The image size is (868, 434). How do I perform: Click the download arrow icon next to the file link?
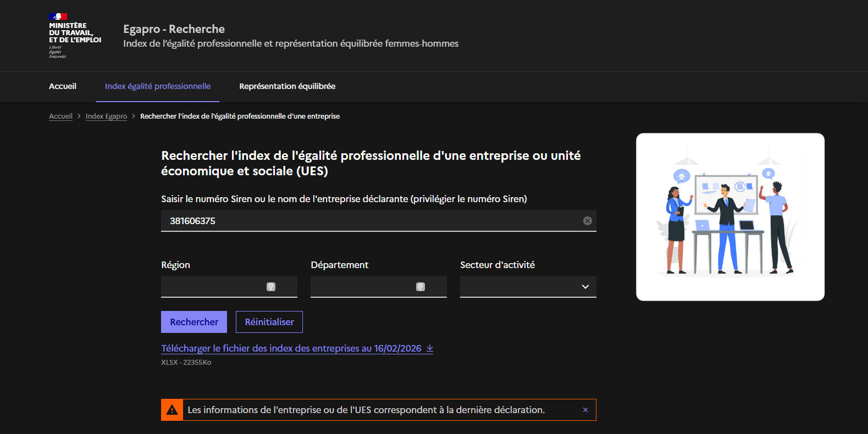pos(430,348)
